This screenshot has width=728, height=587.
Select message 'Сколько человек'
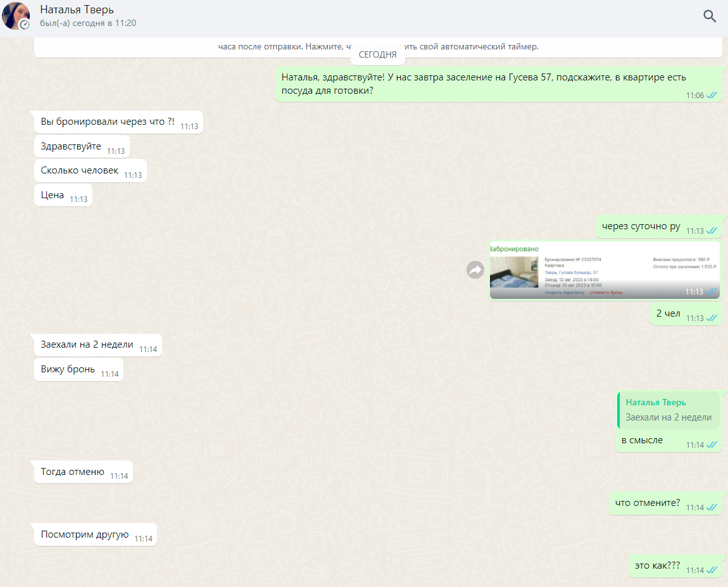tap(91, 171)
